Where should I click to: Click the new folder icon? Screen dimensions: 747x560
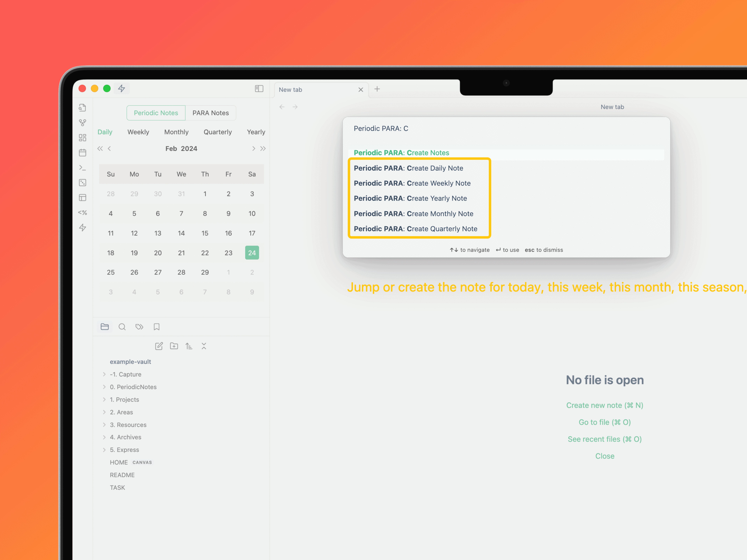click(174, 346)
